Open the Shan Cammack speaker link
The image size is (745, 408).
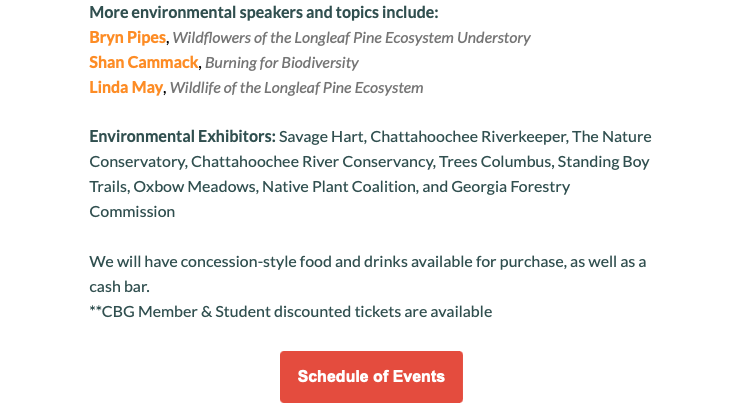[x=143, y=62]
